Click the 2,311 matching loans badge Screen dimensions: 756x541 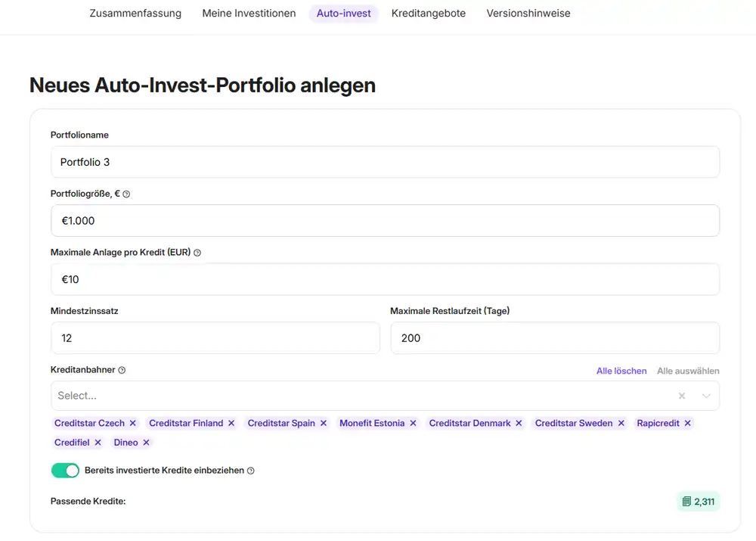point(698,502)
